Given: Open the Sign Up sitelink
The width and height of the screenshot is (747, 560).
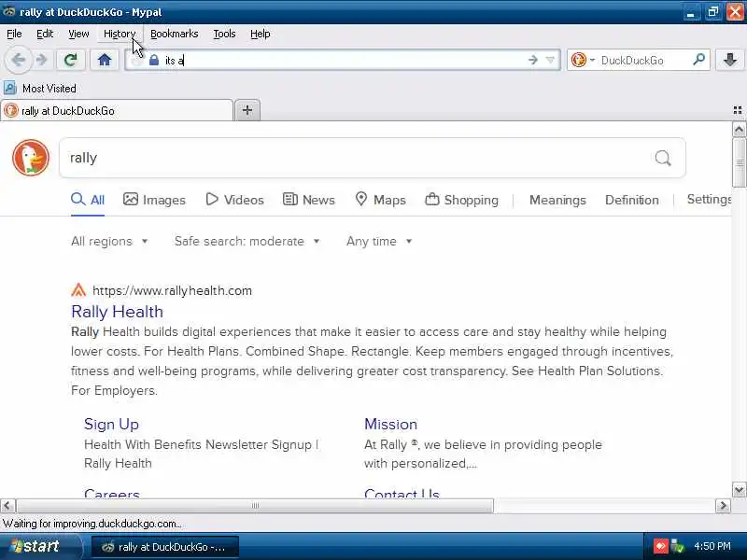Looking at the screenshot, I should tap(111, 424).
